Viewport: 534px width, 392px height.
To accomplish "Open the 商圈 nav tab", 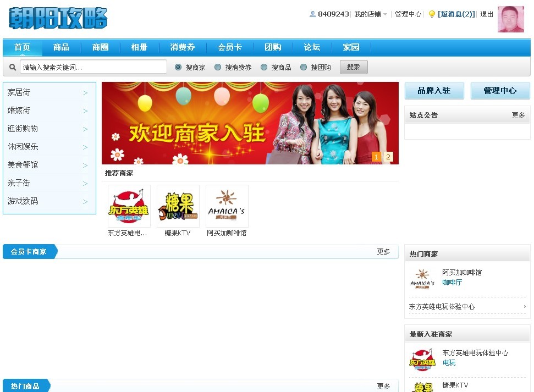I will (x=101, y=47).
